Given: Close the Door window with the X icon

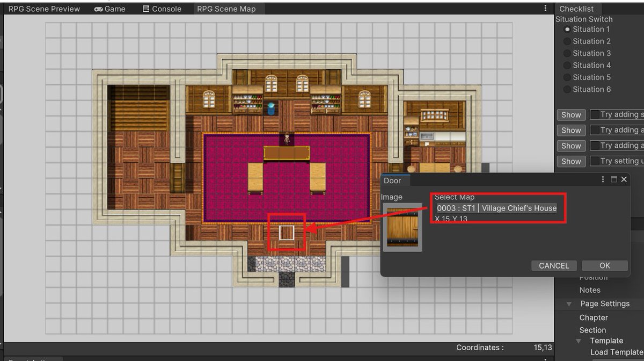Looking at the screenshot, I should tap(624, 179).
